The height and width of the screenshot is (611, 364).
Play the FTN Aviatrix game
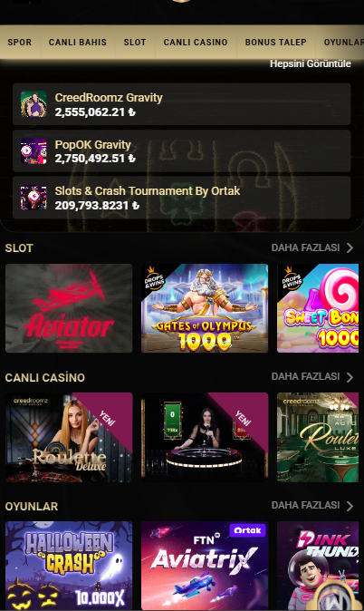pyautogui.click(x=205, y=566)
